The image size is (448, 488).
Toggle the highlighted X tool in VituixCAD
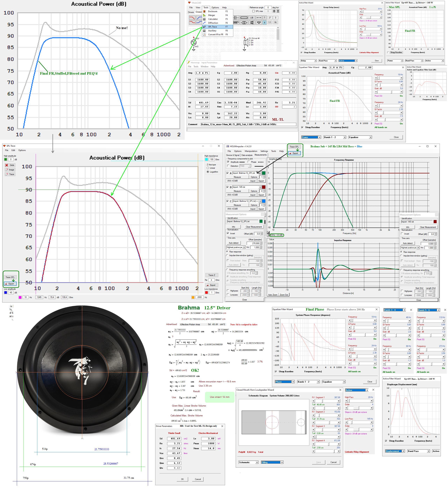click(265, 23)
